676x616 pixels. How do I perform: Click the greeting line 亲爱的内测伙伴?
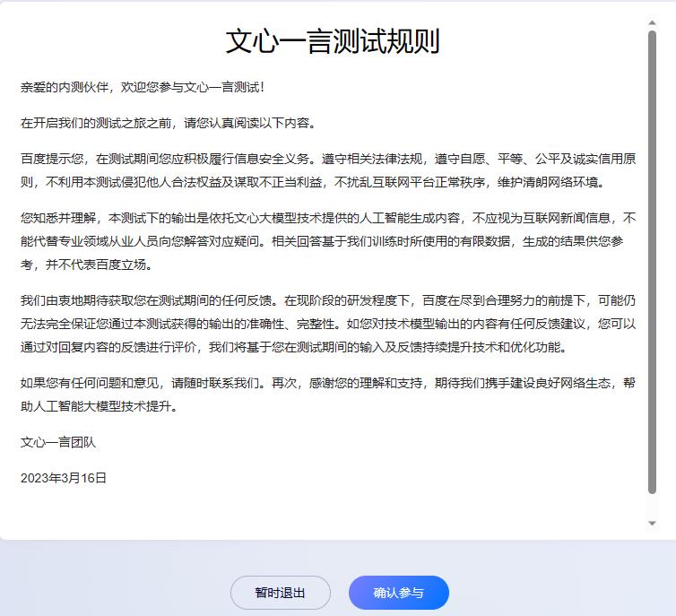click(143, 87)
